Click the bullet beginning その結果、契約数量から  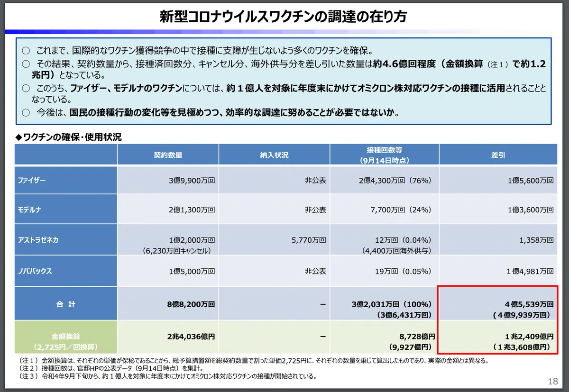[284, 69]
